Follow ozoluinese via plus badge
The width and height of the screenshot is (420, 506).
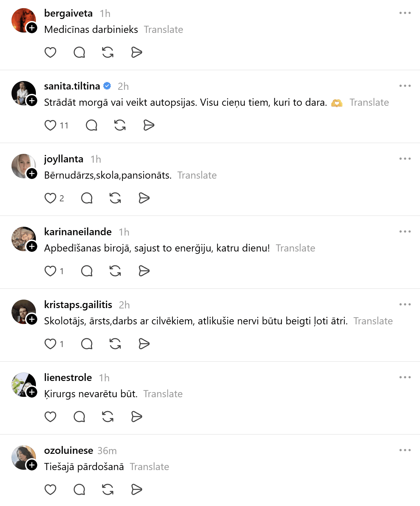pos(32,465)
